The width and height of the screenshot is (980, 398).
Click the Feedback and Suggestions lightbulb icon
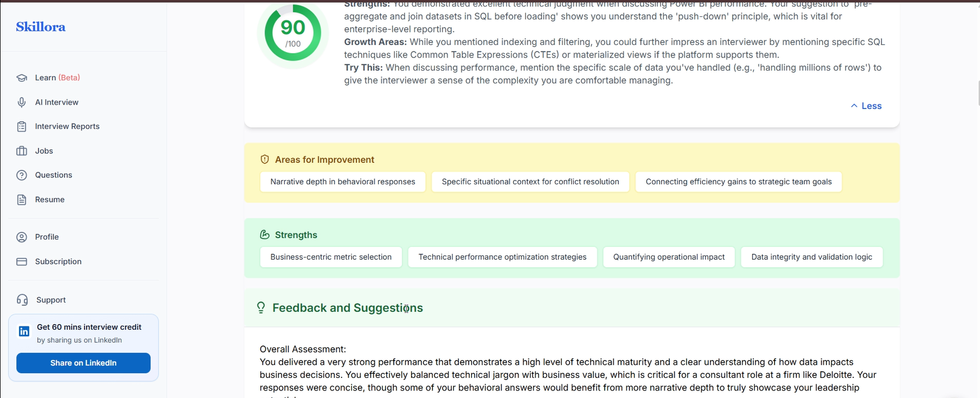[261, 307]
